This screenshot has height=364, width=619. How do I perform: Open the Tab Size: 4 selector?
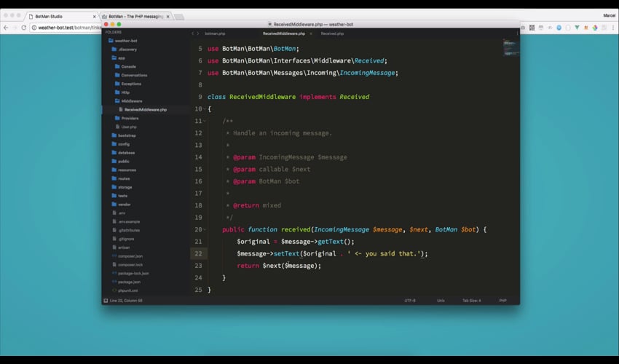tap(472, 301)
